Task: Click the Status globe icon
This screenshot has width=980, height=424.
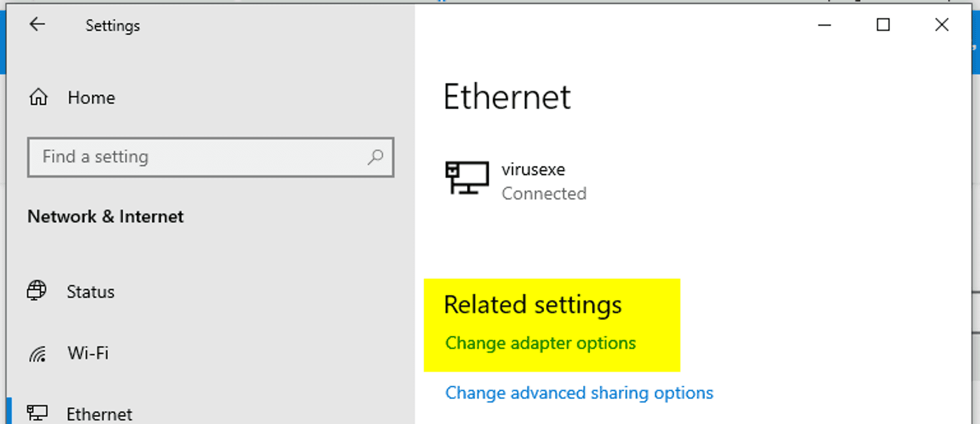Action: (37, 291)
